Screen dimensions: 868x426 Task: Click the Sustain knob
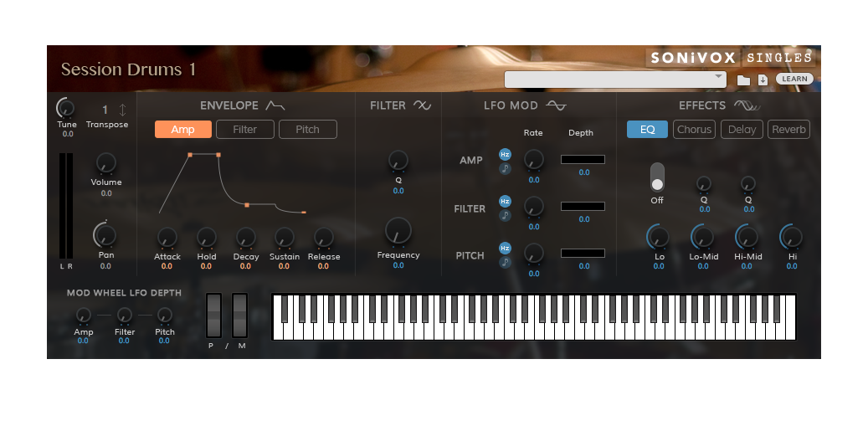(284, 238)
